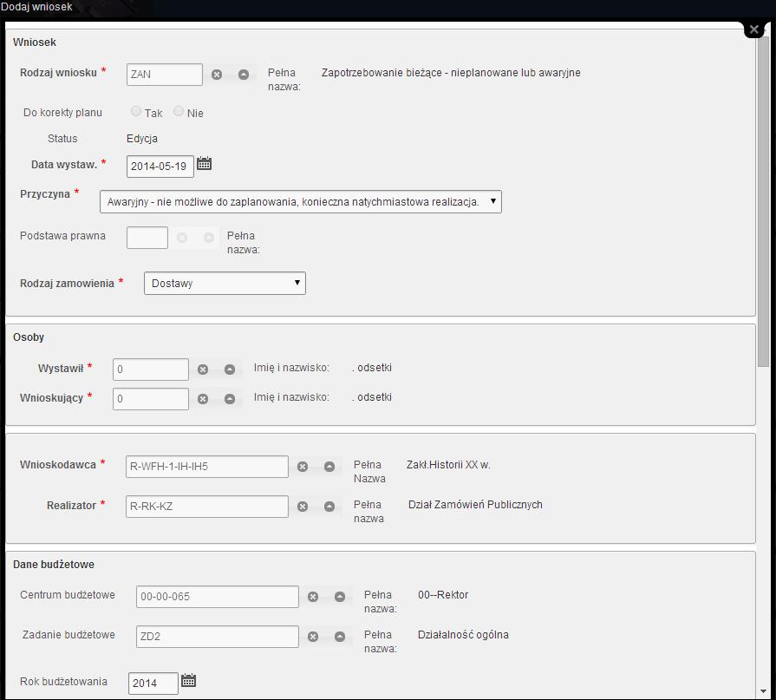Clear the Zadanie budżetowe field icon
The height and width of the screenshot is (700, 776).
[x=313, y=638]
